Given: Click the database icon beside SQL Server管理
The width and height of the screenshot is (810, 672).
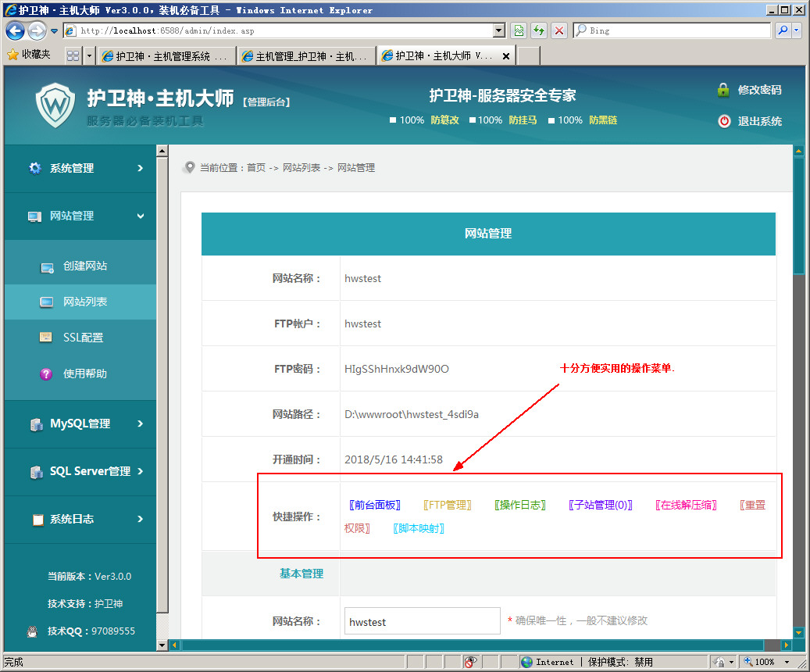Looking at the screenshot, I should pos(36,472).
